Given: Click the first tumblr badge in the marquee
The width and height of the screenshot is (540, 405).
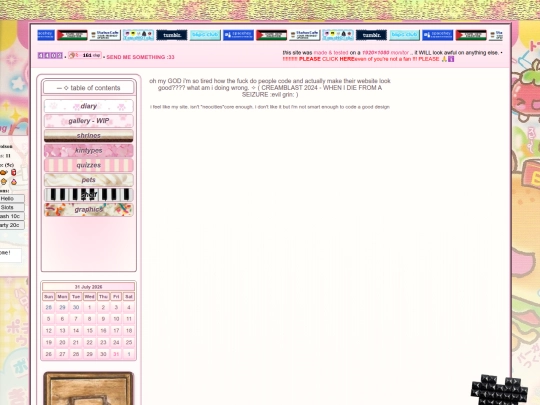Looking at the screenshot, I should (x=172, y=35).
